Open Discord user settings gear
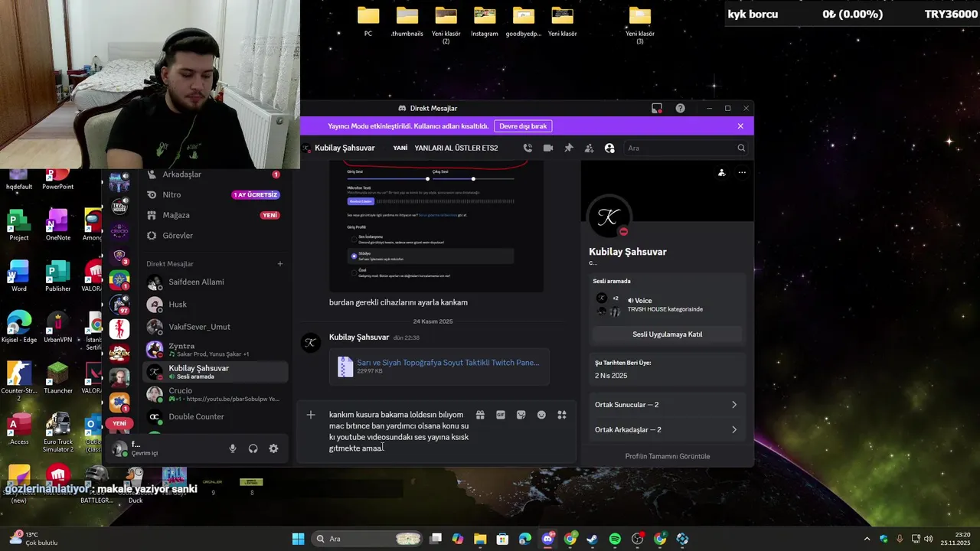Screen dimensions: 980x551 (x=273, y=449)
